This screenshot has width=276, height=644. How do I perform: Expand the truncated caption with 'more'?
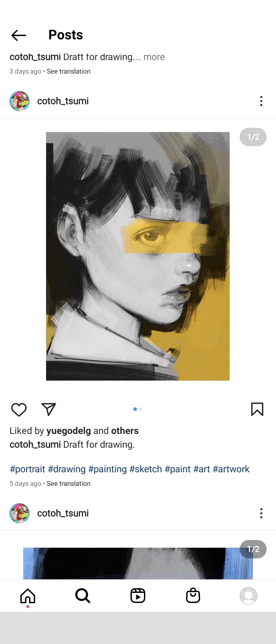coord(154,57)
